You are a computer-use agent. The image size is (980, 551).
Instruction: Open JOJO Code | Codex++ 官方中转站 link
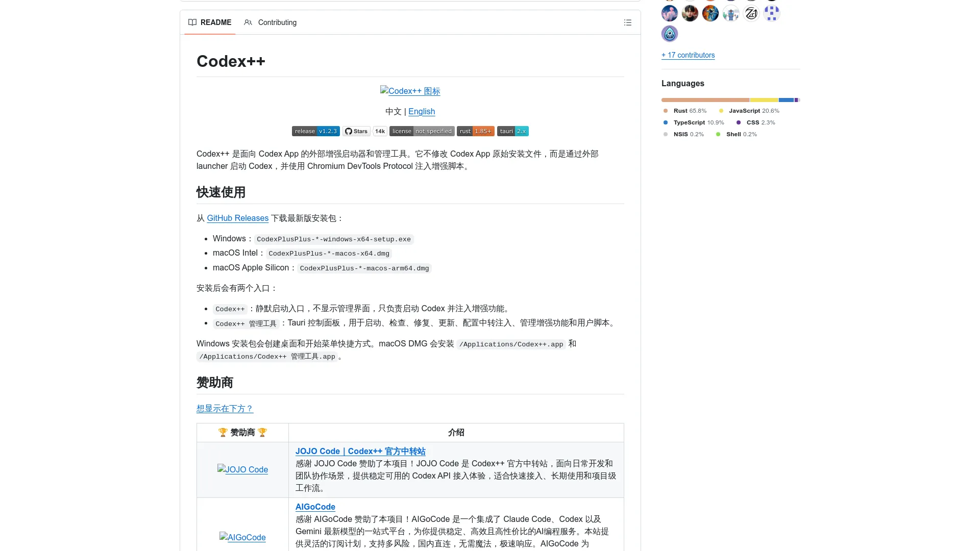pyautogui.click(x=360, y=452)
